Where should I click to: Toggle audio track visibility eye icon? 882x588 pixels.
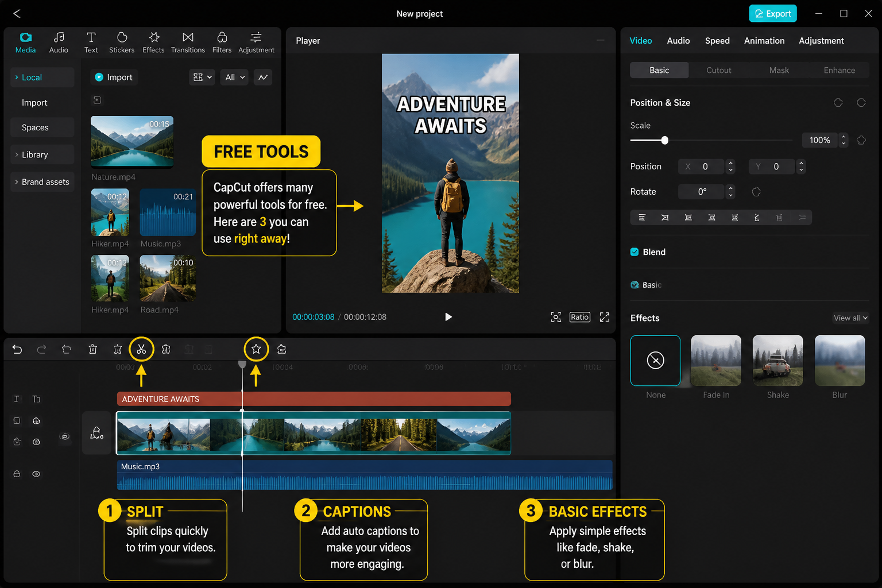(x=36, y=474)
